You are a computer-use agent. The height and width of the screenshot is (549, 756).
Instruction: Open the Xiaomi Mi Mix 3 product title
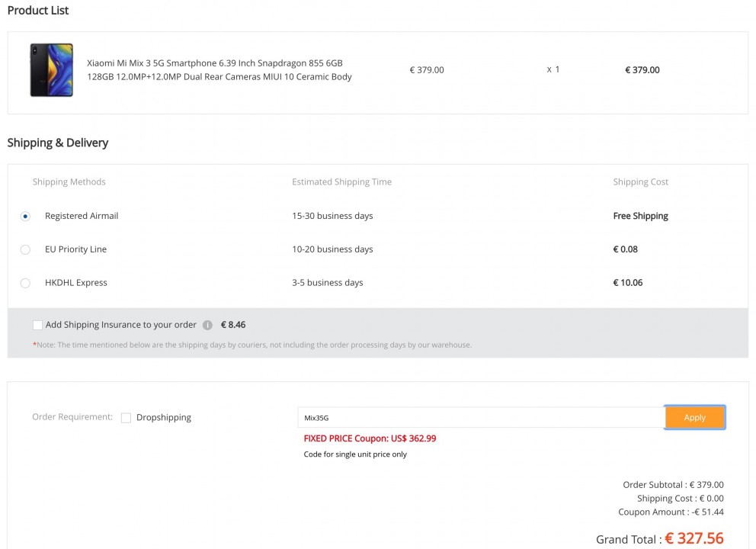[219, 70]
